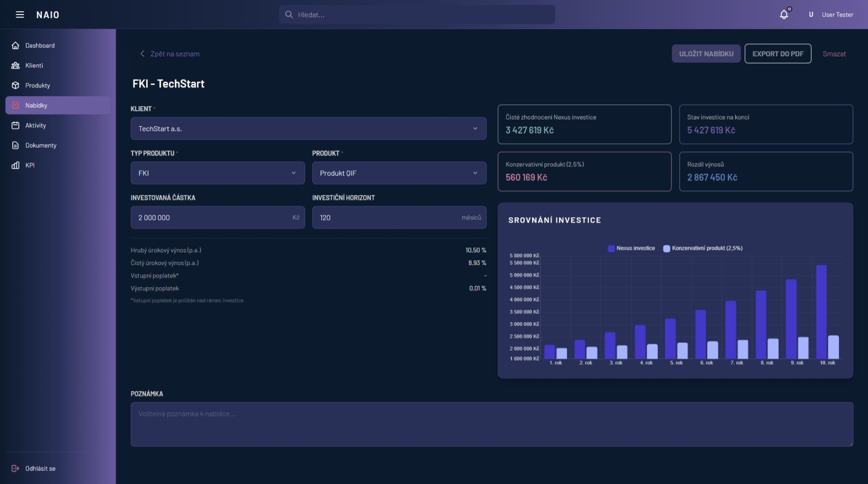The image size is (868, 484).
Task: Open the hamburger menu
Action: coord(19,15)
